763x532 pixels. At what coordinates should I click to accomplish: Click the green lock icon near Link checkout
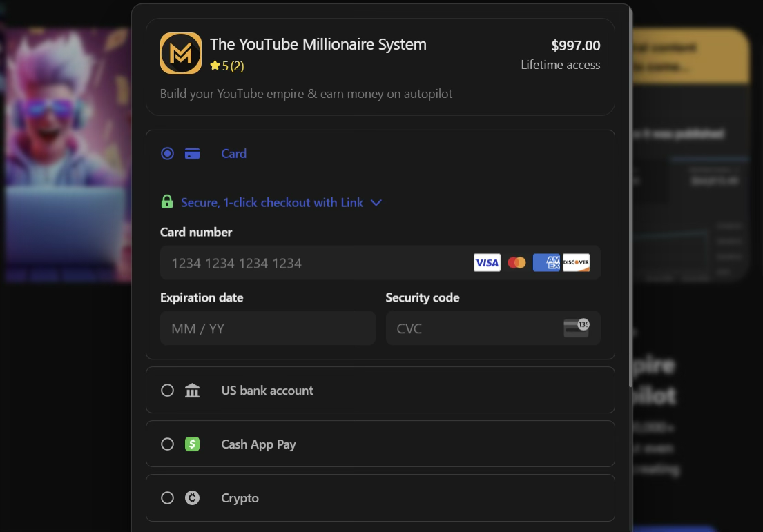pos(167,202)
